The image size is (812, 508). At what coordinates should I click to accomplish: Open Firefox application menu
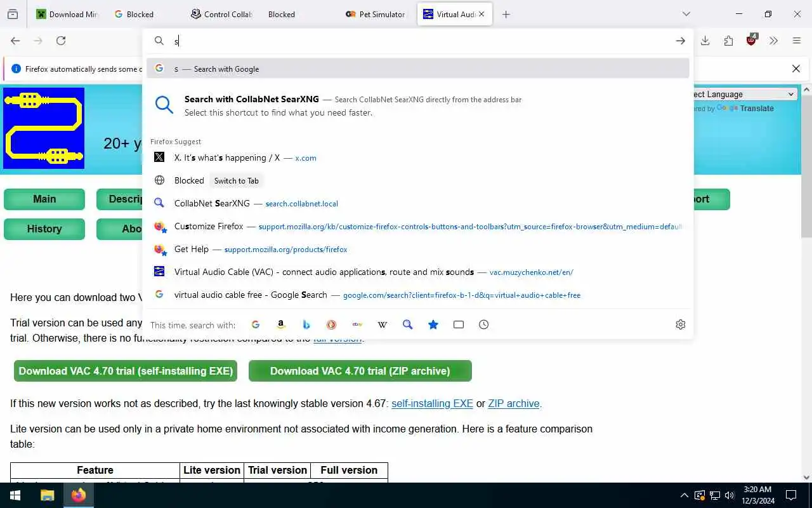797,41
